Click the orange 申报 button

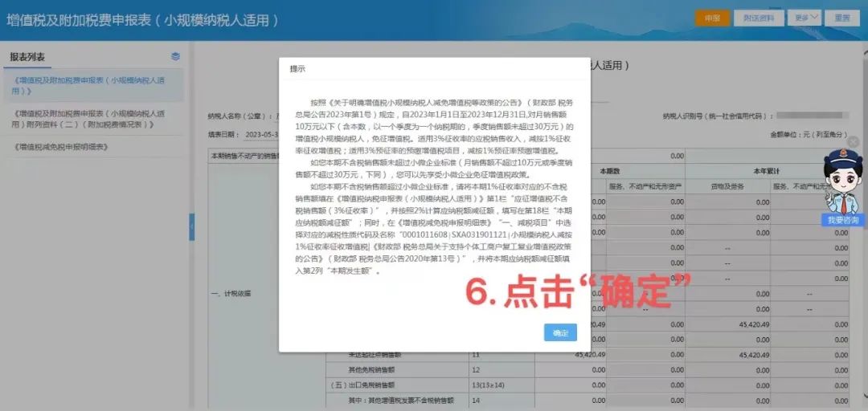tap(712, 18)
